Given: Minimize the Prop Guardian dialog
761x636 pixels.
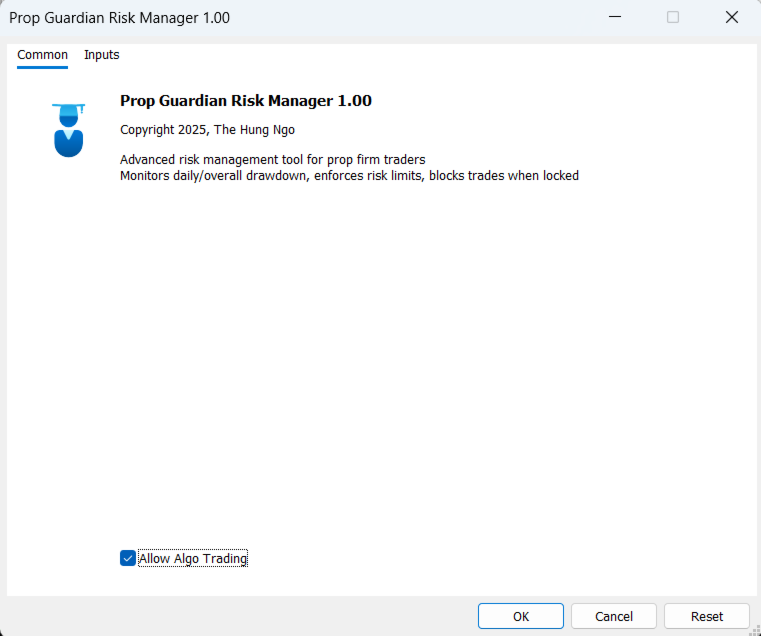Looking at the screenshot, I should pos(615,17).
